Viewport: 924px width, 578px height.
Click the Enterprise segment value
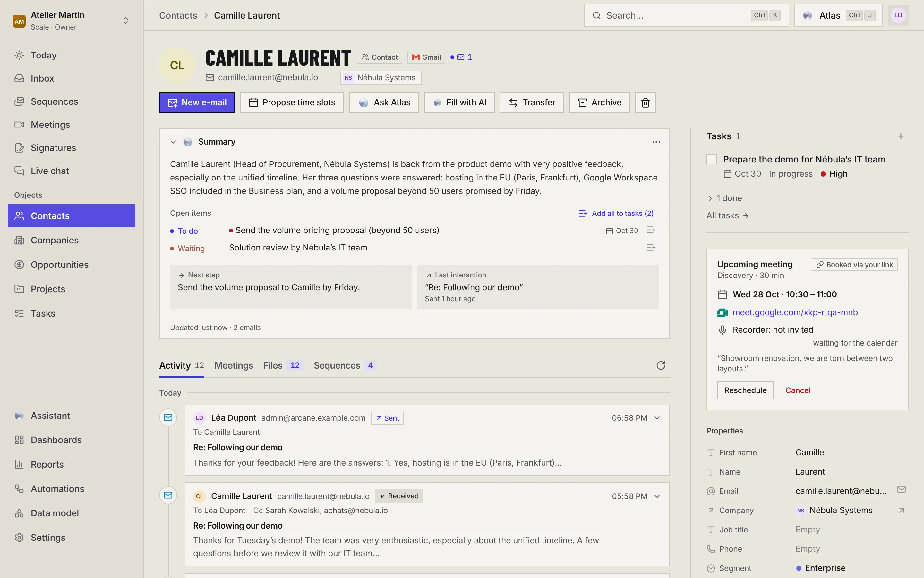pos(821,568)
